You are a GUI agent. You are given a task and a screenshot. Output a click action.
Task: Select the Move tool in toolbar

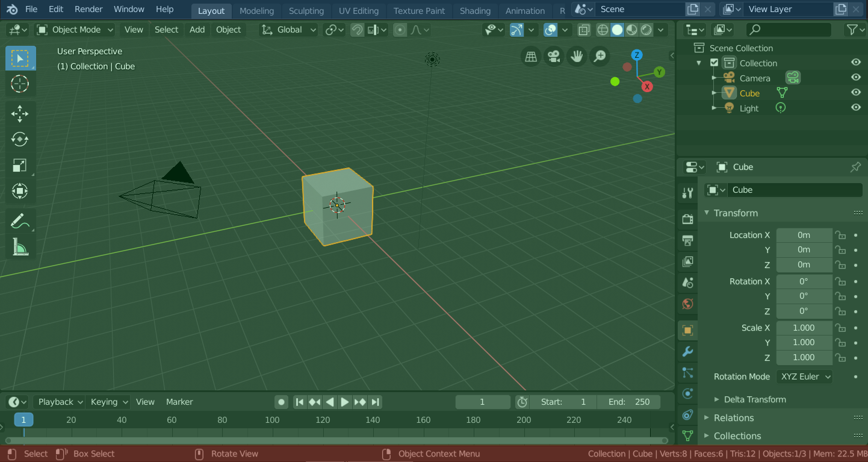click(x=20, y=113)
